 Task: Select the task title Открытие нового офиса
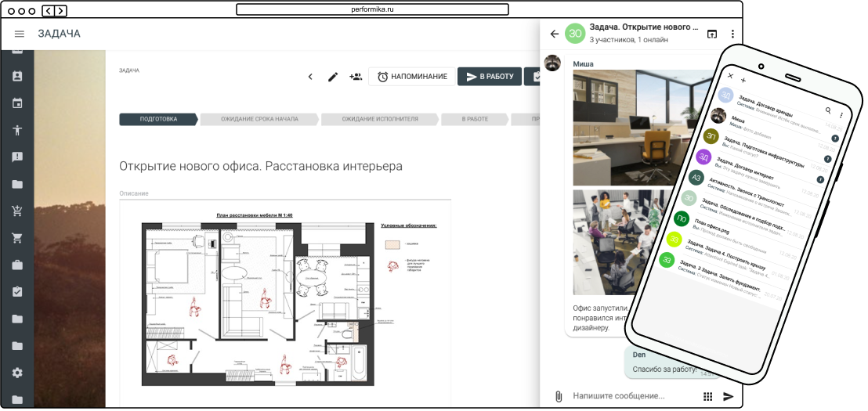(x=261, y=166)
